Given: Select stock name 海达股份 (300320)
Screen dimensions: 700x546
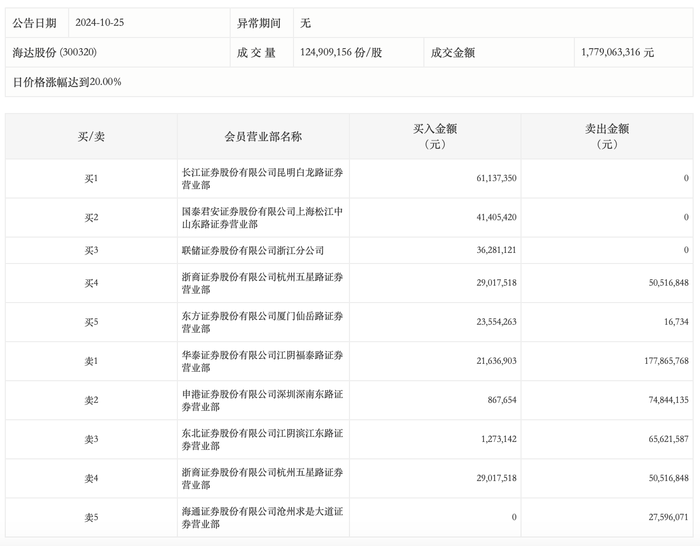Looking at the screenshot, I should coord(54,52).
